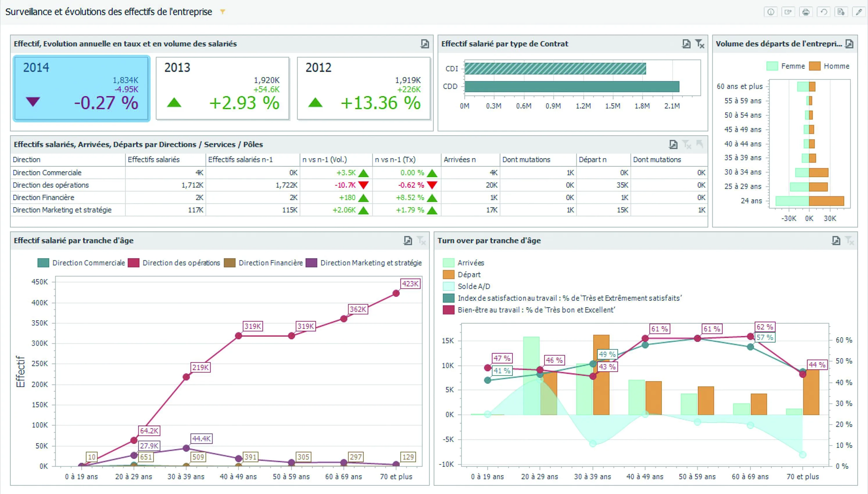Click the Départ orange legend swatch
Viewport: 868px width, 494px height.
pyautogui.click(x=448, y=275)
